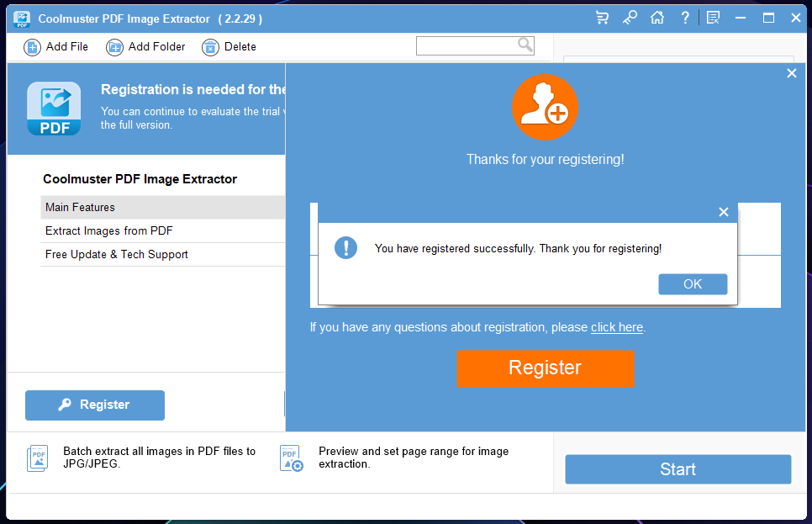Click the Delete trash icon
The width and height of the screenshot is (812, 524).
click(x=210, y=47)
